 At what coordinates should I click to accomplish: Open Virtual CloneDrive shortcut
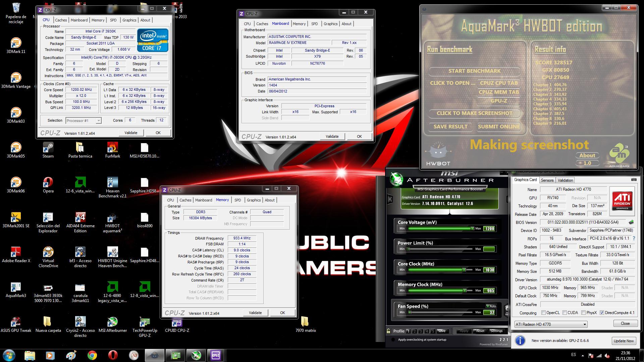[x=48, y=257]
